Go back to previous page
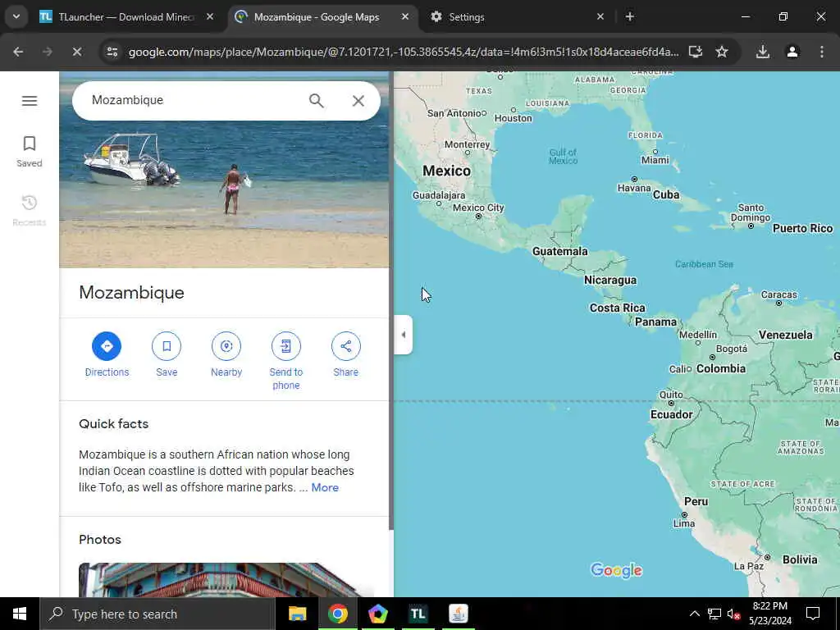 pyautogui.click(x=18, y=52)
